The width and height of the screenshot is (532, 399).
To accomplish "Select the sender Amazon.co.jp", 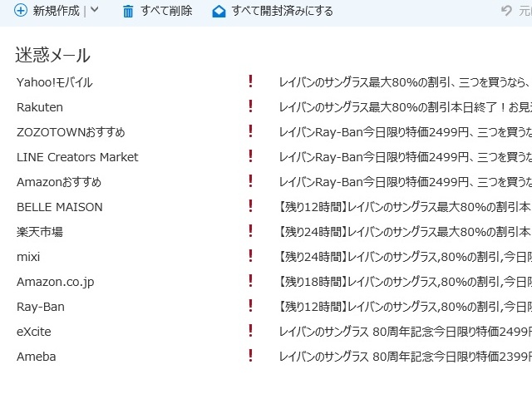I will (x=56, y=282).
